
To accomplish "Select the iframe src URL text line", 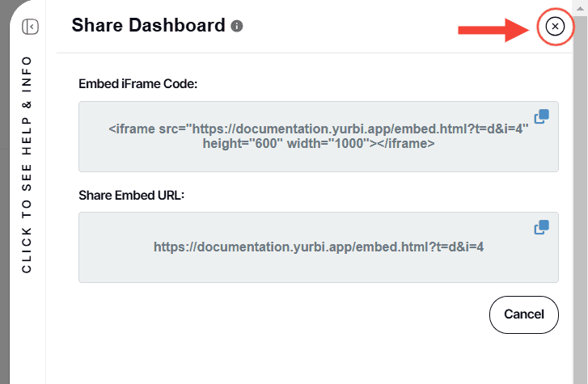I will 319,129.
